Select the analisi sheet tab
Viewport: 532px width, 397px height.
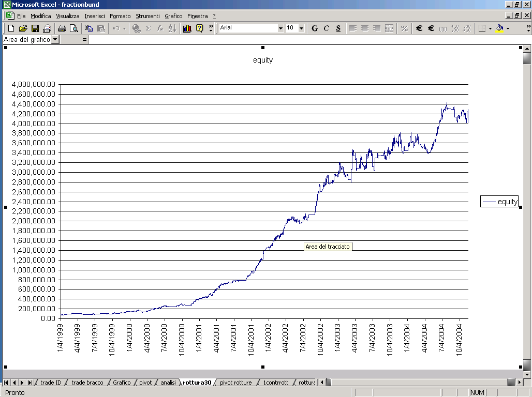[x=169, y=383]
